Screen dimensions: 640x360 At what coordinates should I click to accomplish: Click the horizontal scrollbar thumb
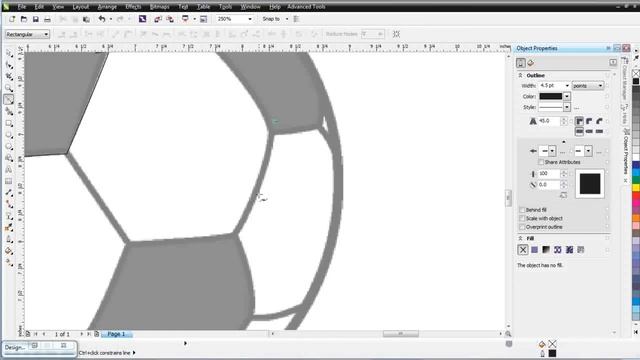400,334
